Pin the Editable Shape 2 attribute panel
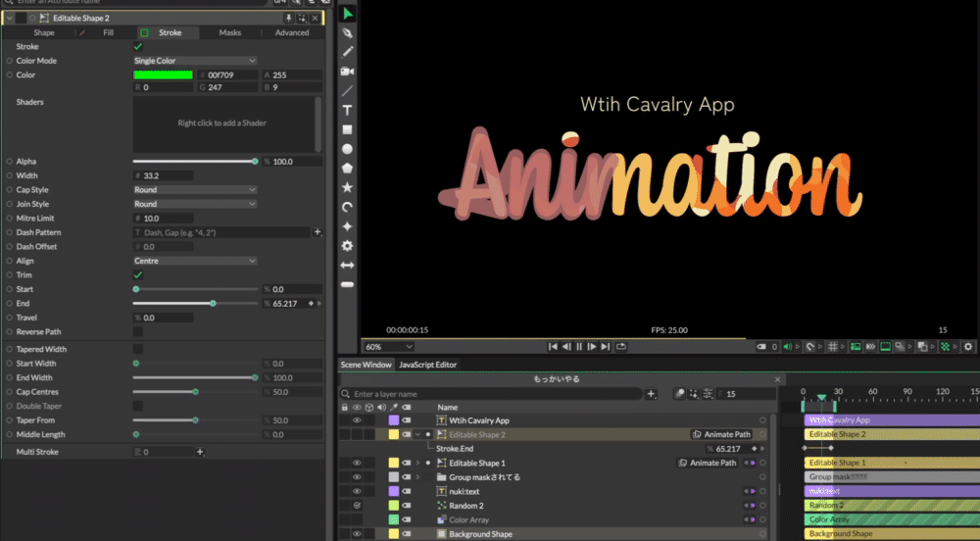Image resolution: width=980 pixels, height=541 pixels. pyautogui.click(x=288, y=18)
